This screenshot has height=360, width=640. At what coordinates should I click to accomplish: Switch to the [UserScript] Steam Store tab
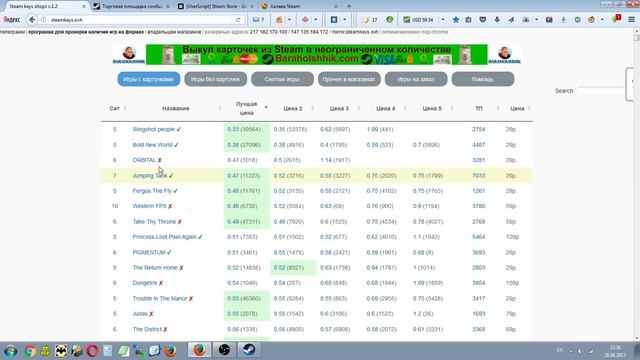[216, 6]
